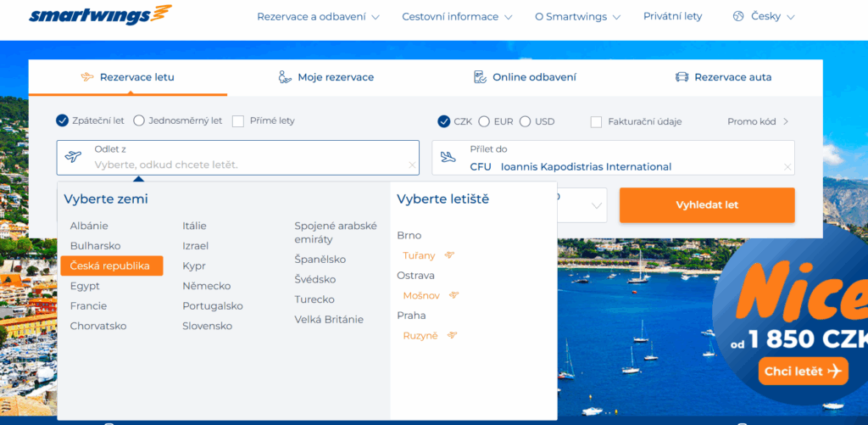
Task: Open Privátní lety page
Action: point(672,16)
